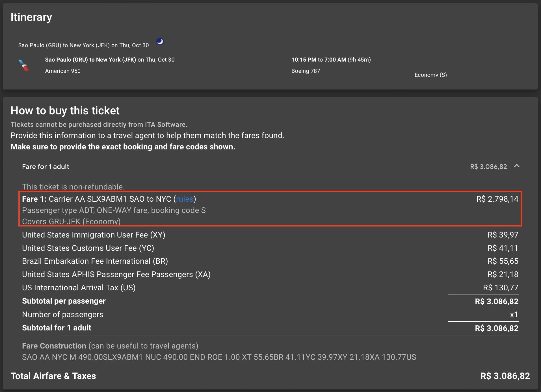The image size is (541, 392).
Task: Click the R$ 39,97 immigration fee amount
Action: [x=503, y=235]
